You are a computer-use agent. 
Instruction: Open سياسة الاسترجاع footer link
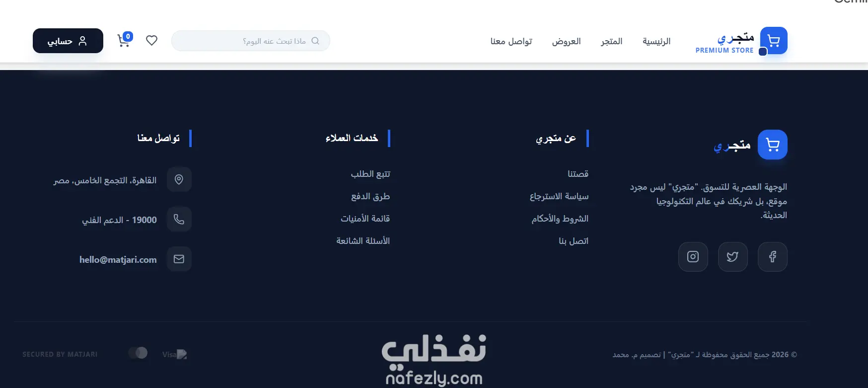(x=559, y=196)
